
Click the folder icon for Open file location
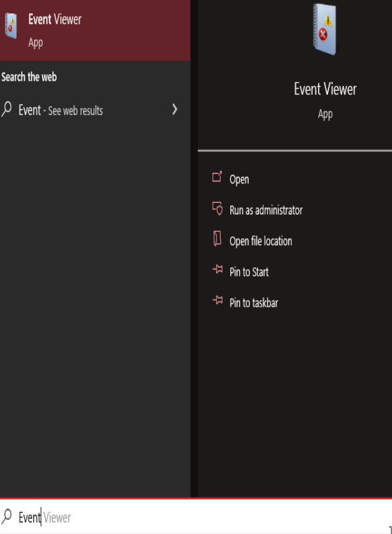[217, 238]
